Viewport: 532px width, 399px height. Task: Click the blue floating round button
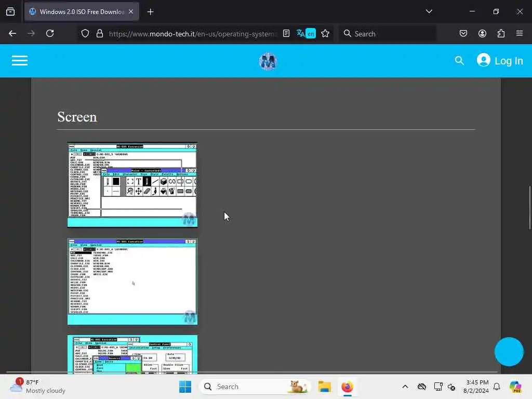click(509, 352)
